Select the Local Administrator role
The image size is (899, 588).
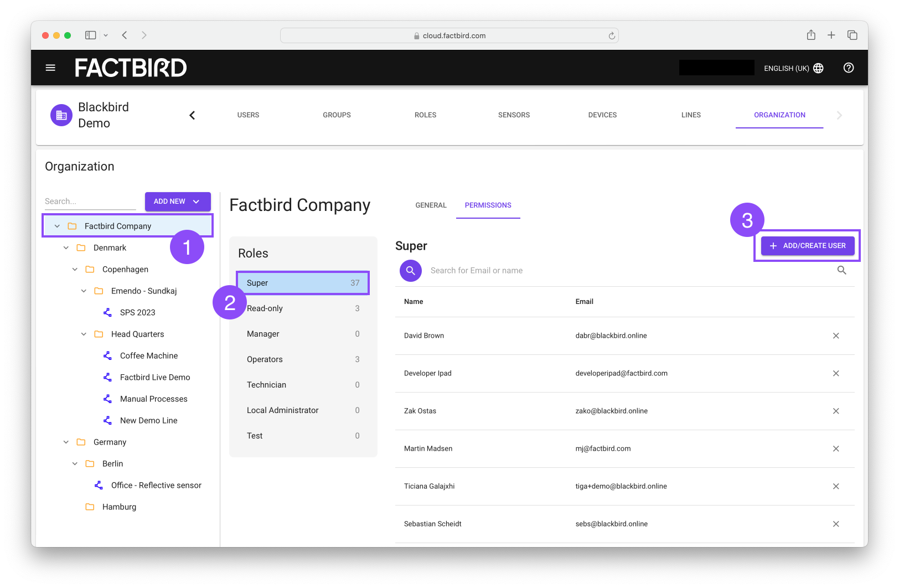[x=303, y=410]
